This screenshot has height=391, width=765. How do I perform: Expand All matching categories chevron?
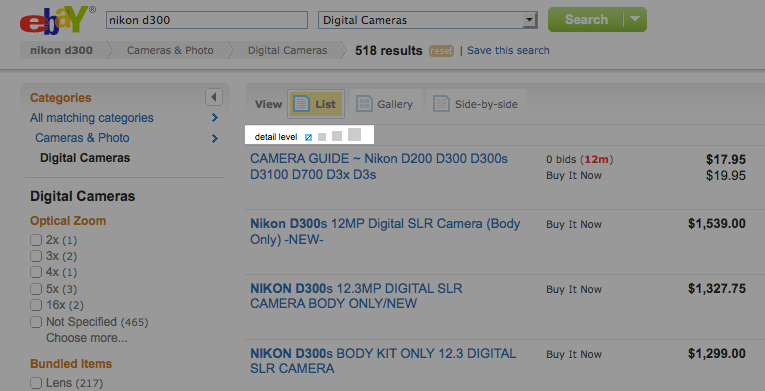(215, 118)
